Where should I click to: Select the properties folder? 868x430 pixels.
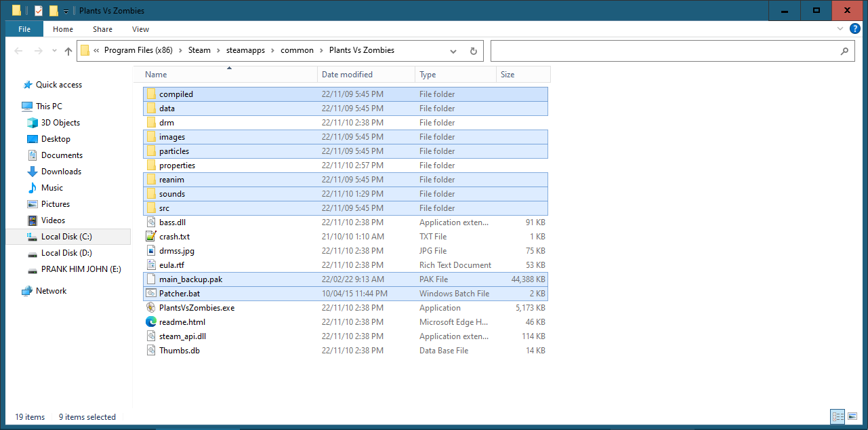coord(346,165)
